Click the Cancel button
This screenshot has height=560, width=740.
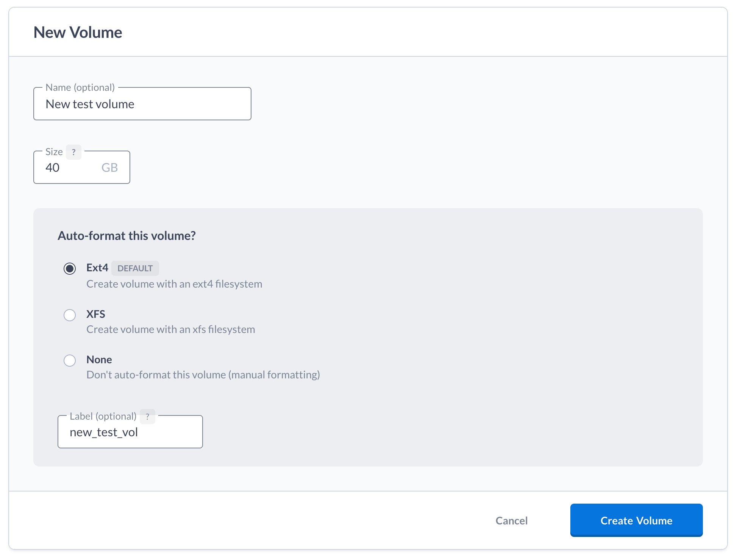click(511, 521)
